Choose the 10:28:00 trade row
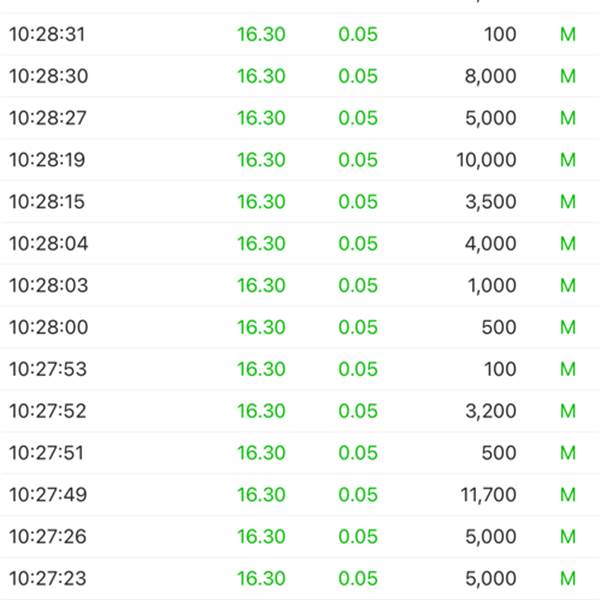This screenshot has width=600, height=600. coord(300,327)
